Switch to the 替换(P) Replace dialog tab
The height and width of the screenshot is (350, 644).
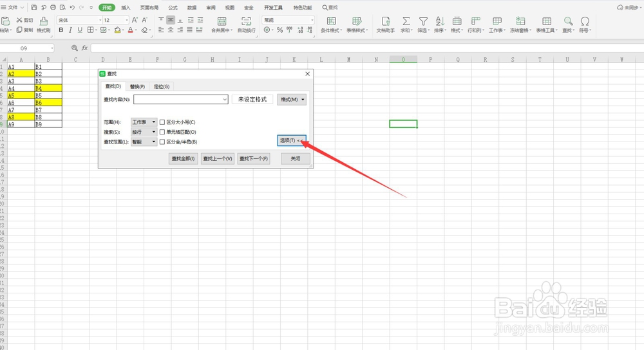(x=137, y=87)
